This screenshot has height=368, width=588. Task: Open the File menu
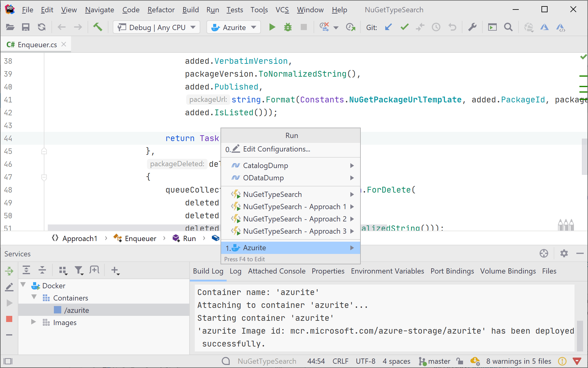click(x=28, y=10)
